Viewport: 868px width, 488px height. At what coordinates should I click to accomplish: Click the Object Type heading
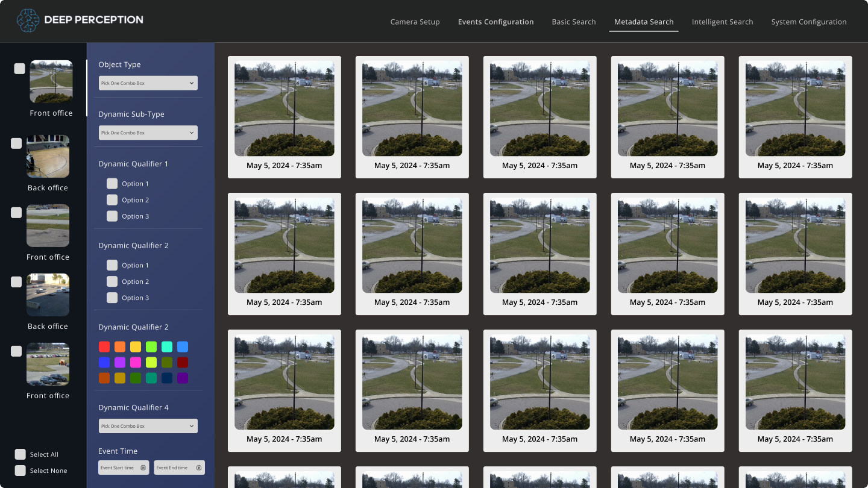pos(119,64)
